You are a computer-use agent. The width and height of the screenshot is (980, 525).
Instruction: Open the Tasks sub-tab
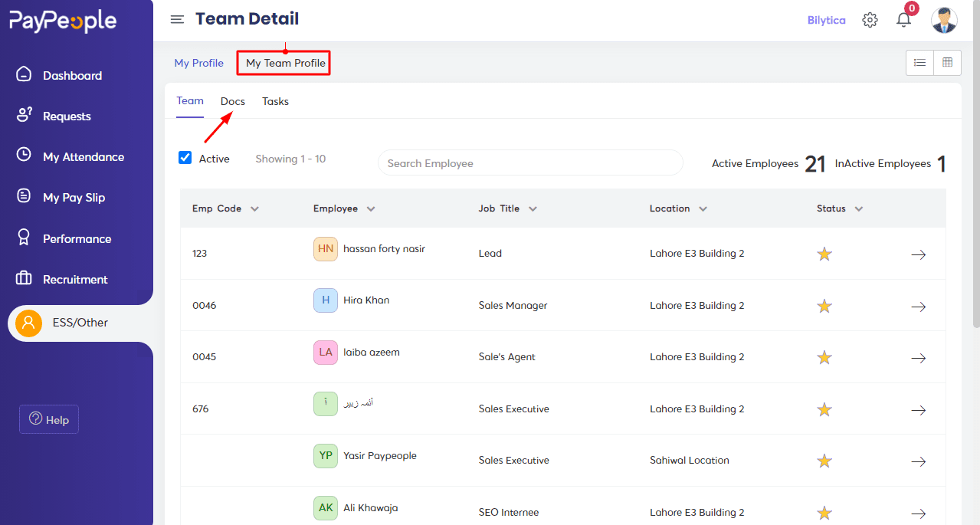coord(276,101)
